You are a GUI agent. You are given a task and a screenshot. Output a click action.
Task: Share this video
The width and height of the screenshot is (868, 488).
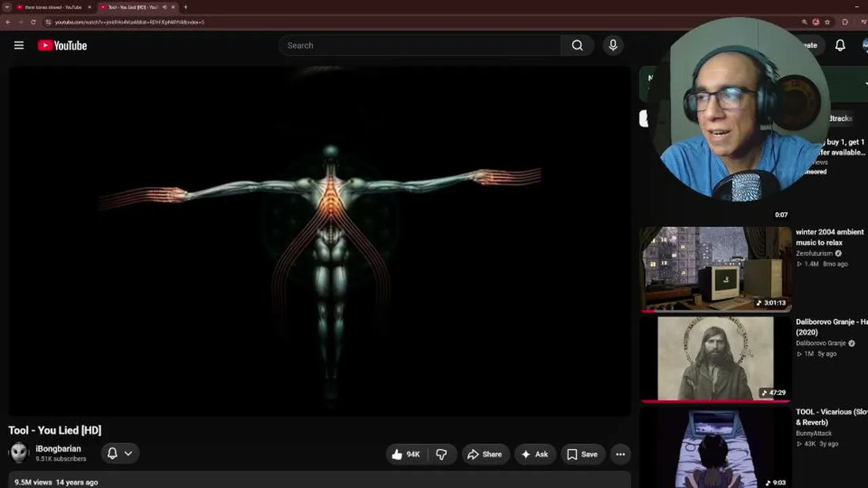point(484,454)
